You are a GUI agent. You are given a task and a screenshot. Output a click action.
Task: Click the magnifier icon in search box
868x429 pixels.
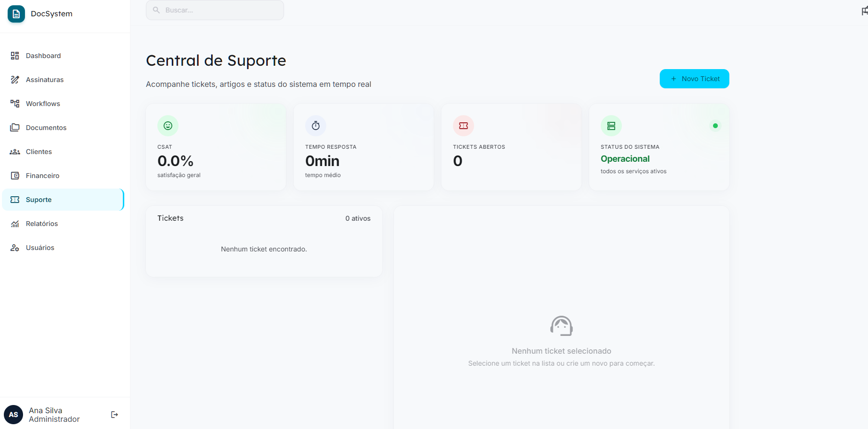pos(156,10)
